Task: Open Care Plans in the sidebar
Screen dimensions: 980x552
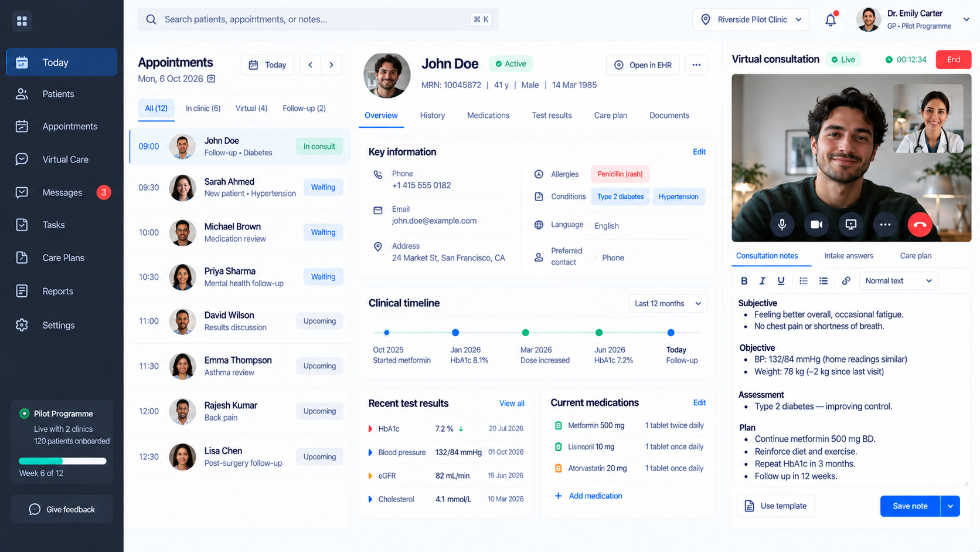Action: point(62,258)
